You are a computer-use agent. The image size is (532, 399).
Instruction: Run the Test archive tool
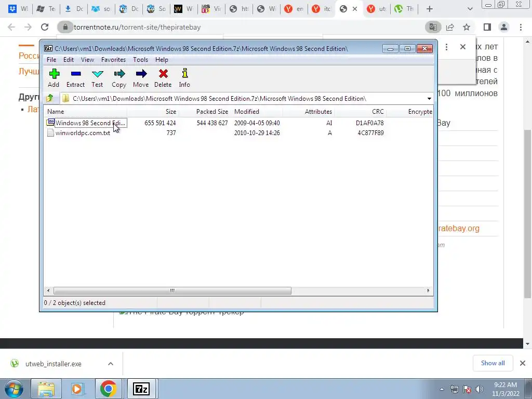coord(97,78)
